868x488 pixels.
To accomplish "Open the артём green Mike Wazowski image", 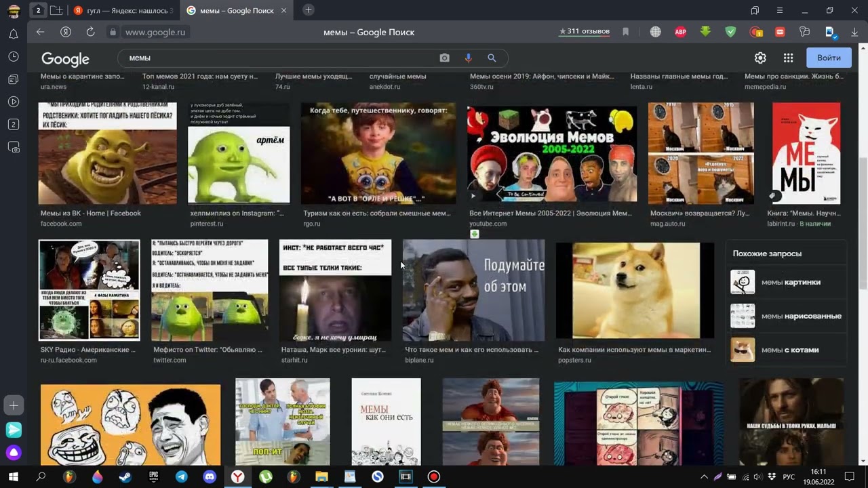I will click(x=239, y=154).
